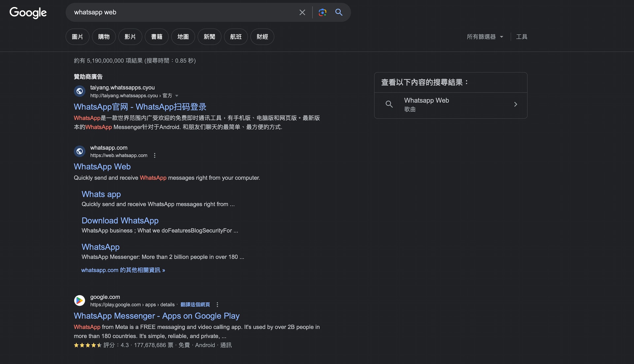Switch to the 地圖 filter tab

coord(183,37)
